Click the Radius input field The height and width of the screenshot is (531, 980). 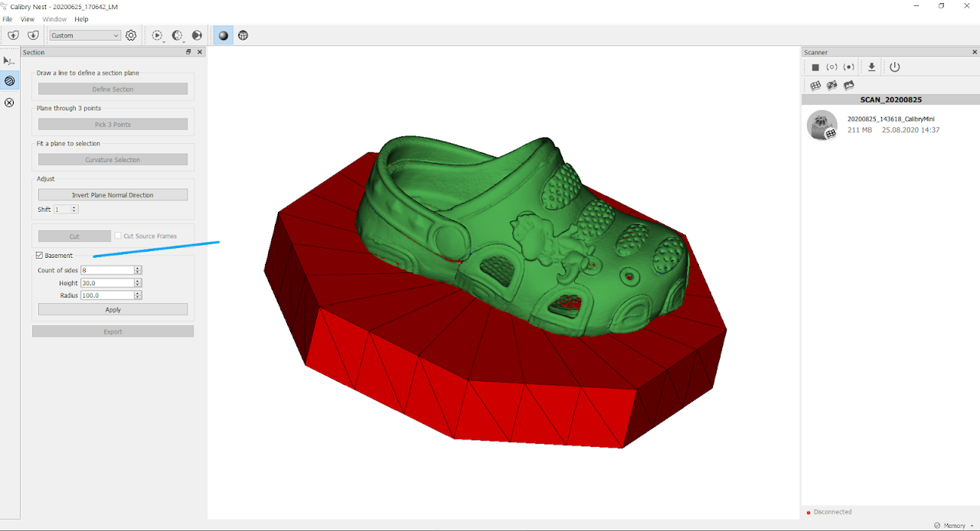pos(107,295)
